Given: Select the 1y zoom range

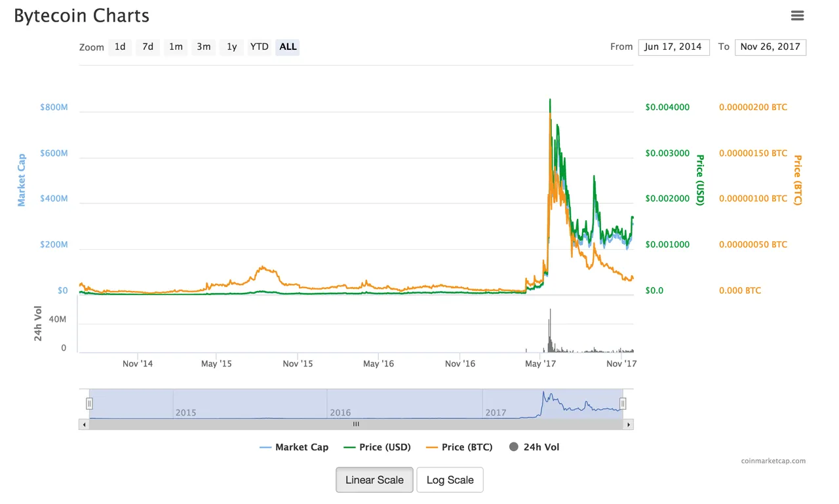Looking at the screenshot, I should (232, 47).
